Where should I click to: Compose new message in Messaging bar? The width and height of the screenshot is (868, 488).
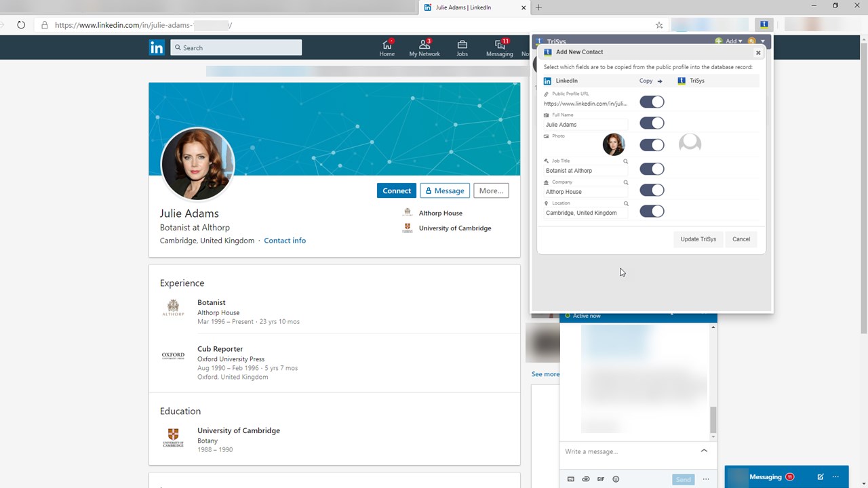(821, 476)
